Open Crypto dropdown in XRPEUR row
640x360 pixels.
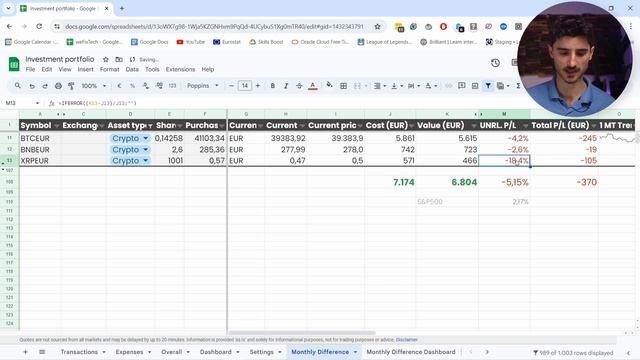[x=130, y=160]
